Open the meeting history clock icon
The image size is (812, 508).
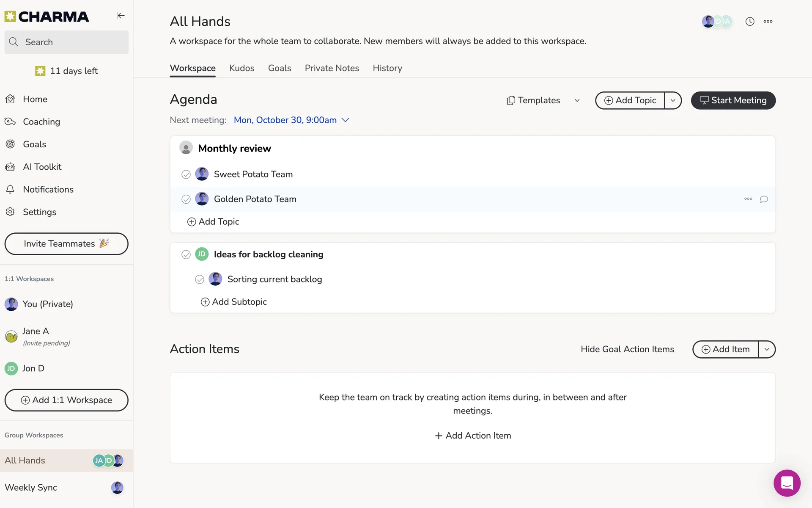click(749, 22)
